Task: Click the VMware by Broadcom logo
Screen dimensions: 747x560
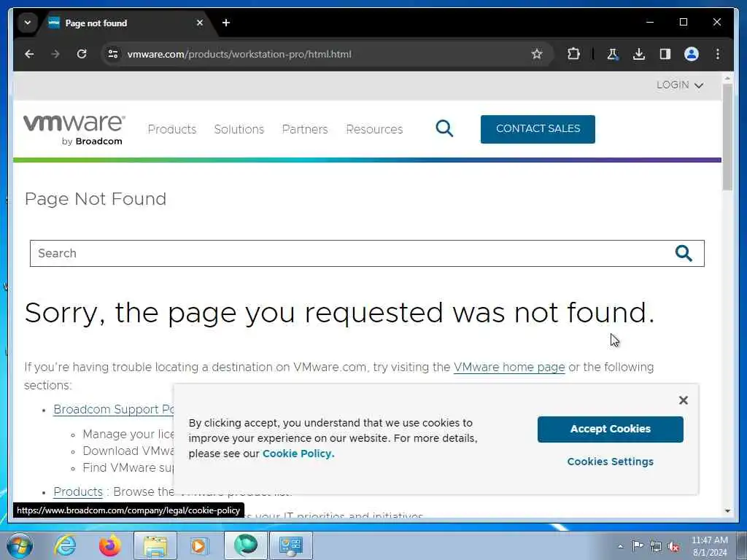Action: coord(74,130)
